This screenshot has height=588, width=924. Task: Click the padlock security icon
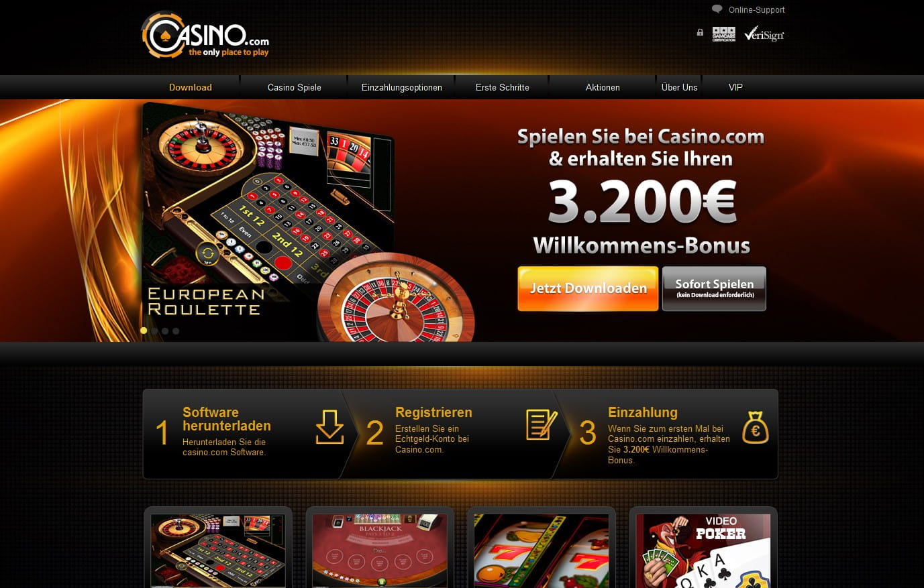click(x=700, y=32)
